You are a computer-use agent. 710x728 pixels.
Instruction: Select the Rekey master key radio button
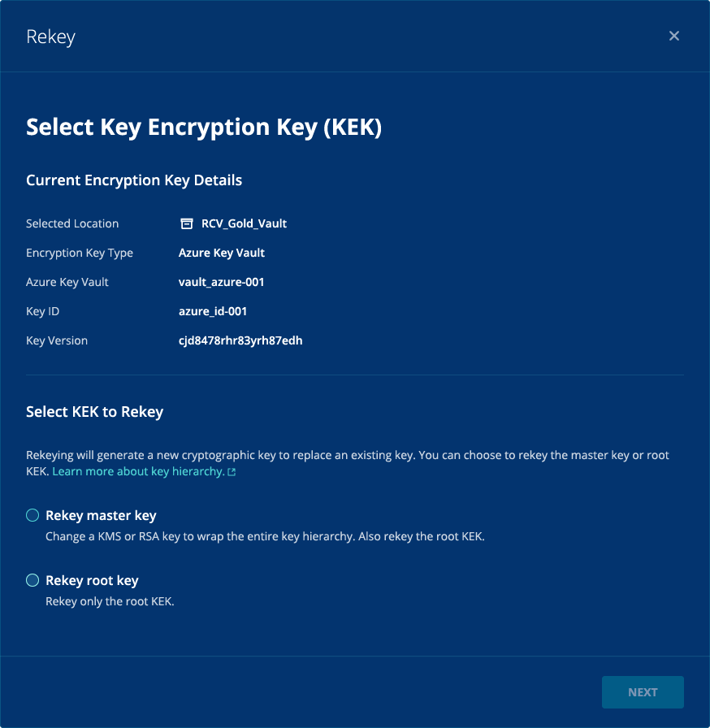pos(32,515)
